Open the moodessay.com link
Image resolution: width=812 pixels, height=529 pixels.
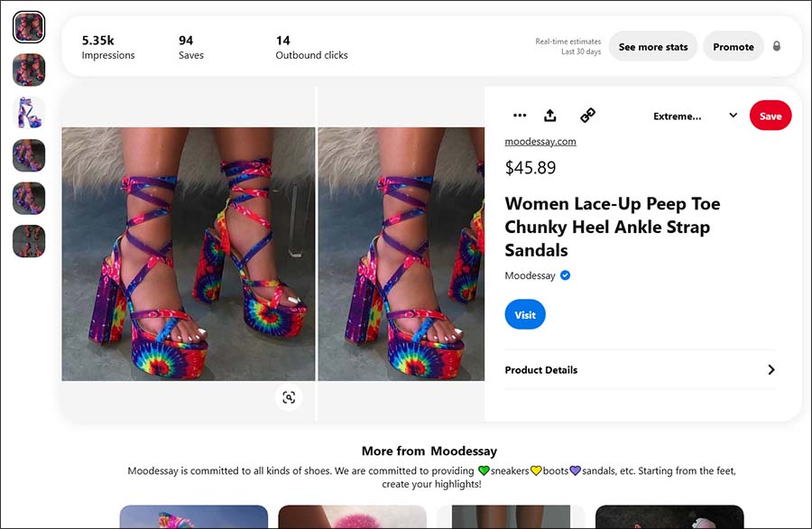click(540, 142)
